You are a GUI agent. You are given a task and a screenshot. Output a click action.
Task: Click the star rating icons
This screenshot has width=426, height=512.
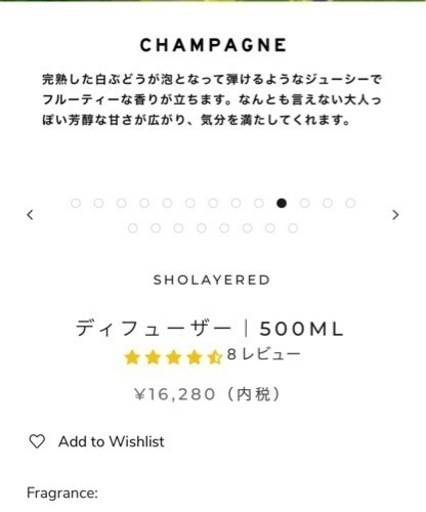coord(173,357)
